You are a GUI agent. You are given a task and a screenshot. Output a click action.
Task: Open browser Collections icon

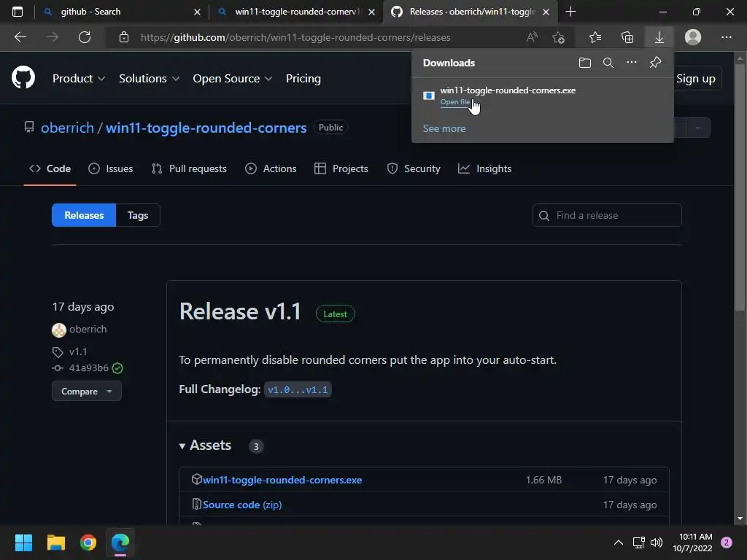pos(627,37)
